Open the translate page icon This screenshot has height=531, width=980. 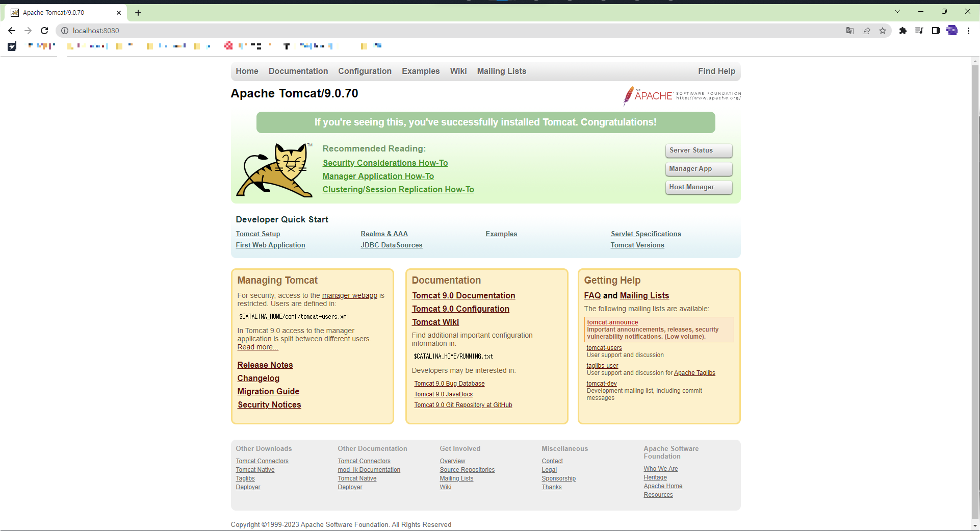[x=850, y=31]
